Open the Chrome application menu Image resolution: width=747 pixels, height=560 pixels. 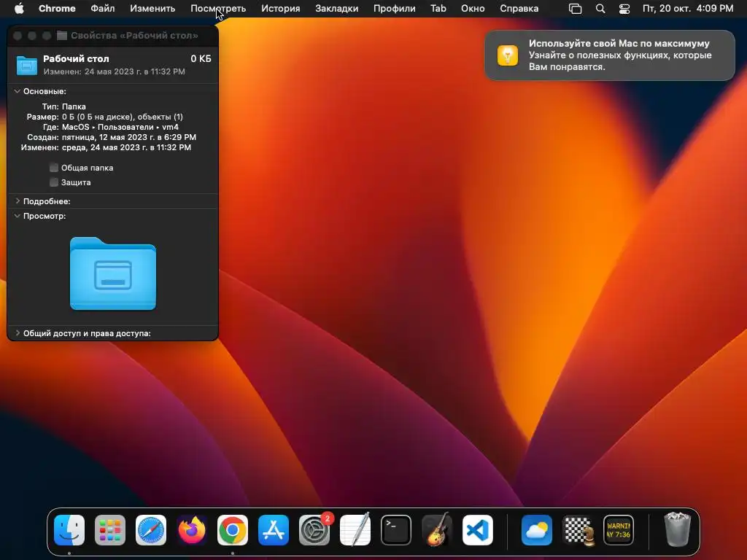click(x=57, y=9)
